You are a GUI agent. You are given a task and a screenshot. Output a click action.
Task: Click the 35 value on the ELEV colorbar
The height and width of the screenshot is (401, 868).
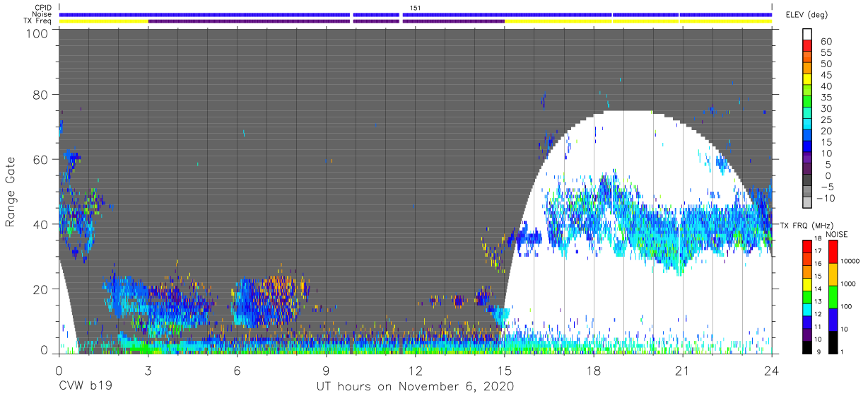(826, 98)
